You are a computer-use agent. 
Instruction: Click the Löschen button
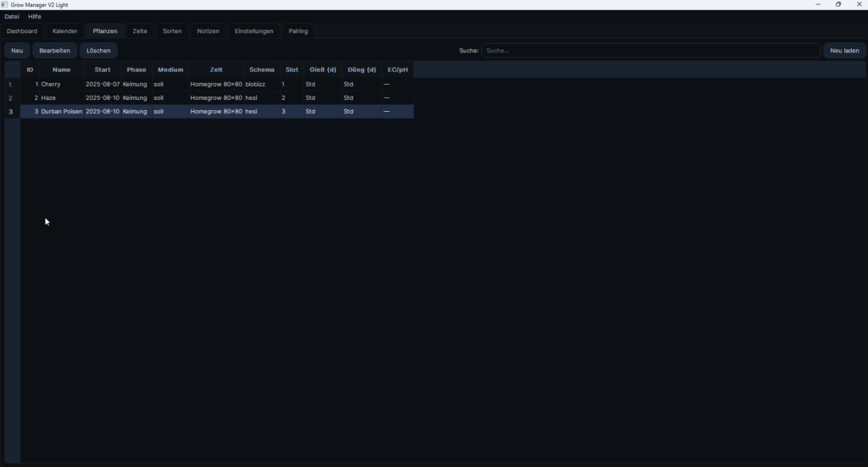click(98, 51)
